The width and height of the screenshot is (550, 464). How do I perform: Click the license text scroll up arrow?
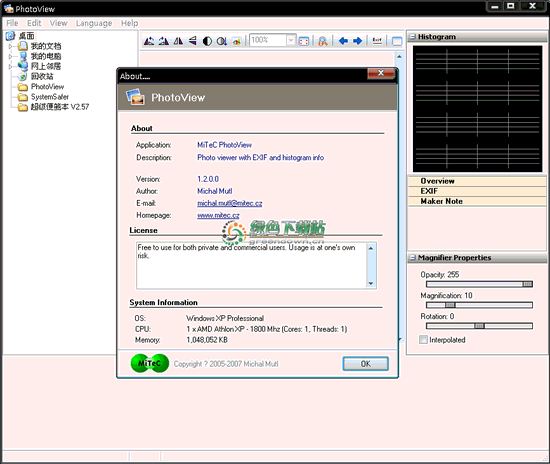tap(371, 248)
